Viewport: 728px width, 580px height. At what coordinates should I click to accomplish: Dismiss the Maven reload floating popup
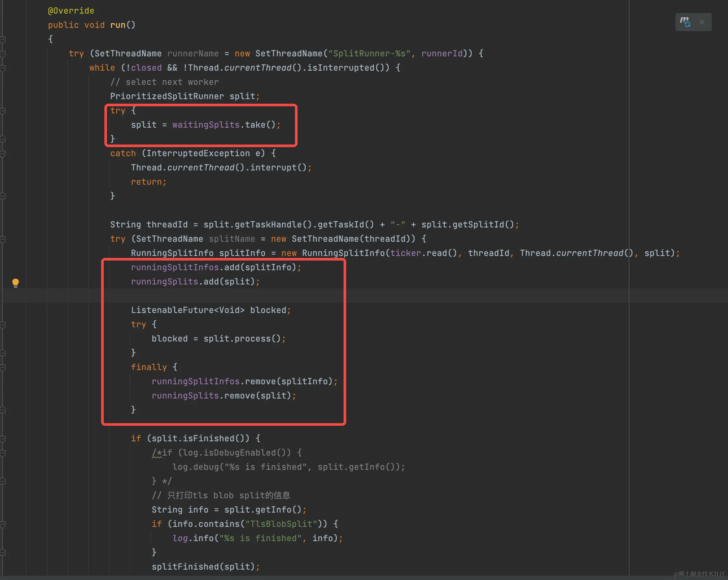click(x=702, y=22)
